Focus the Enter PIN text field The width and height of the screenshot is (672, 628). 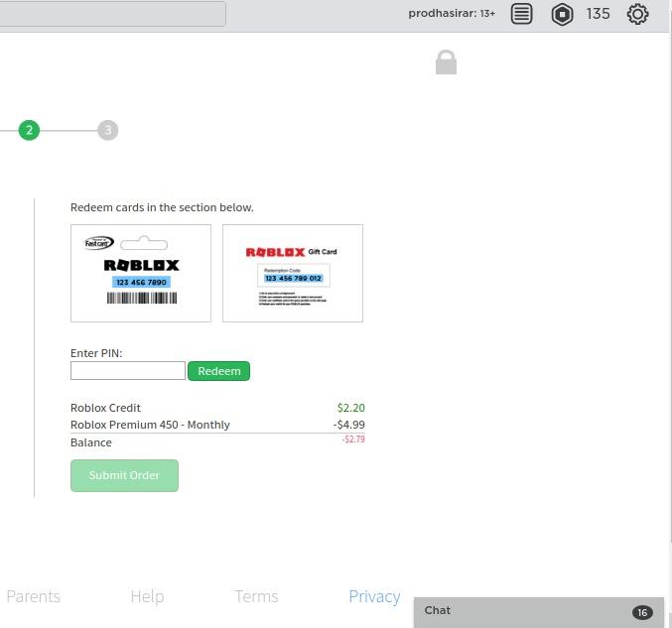tap(128, 370)
